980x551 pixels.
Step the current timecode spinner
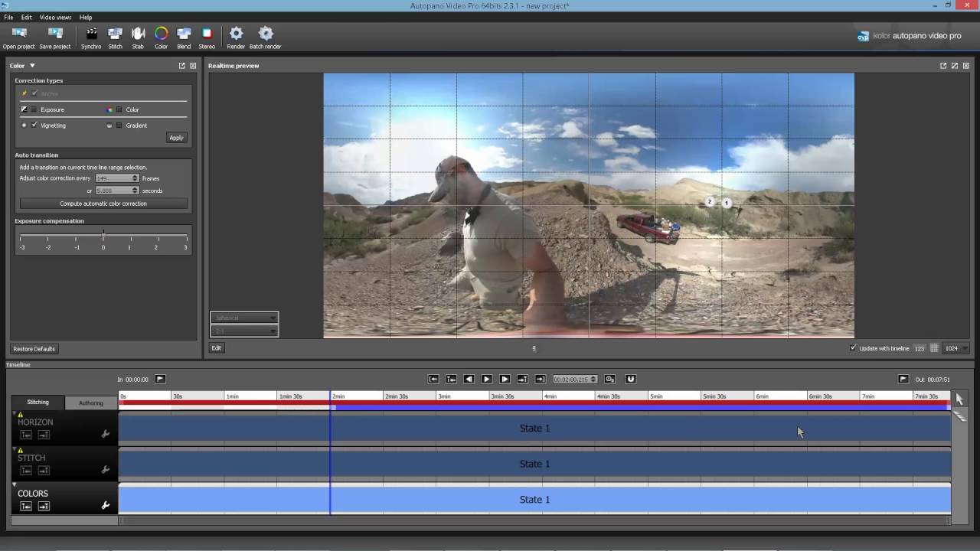click(x=593, y=379)
